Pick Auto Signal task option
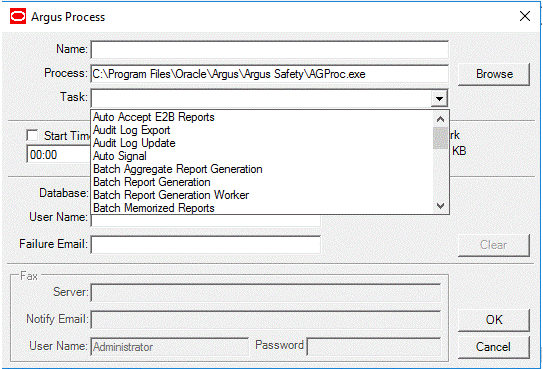543x369 pixels. [262, 156]
